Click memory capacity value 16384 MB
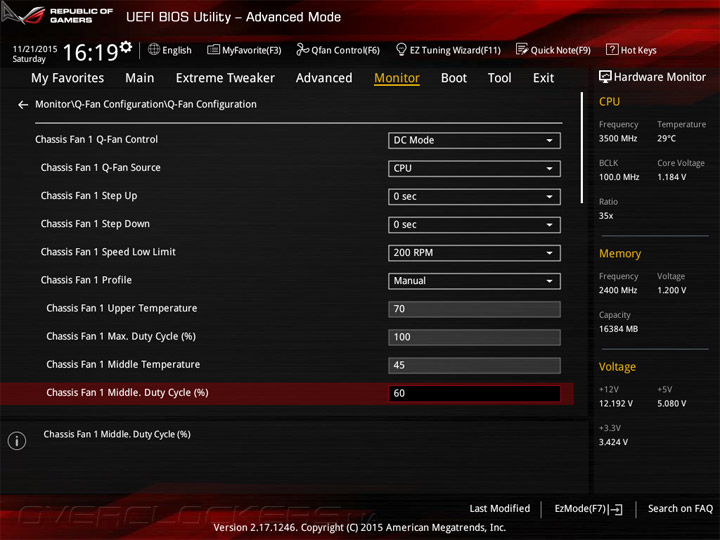 coord(619,329)
